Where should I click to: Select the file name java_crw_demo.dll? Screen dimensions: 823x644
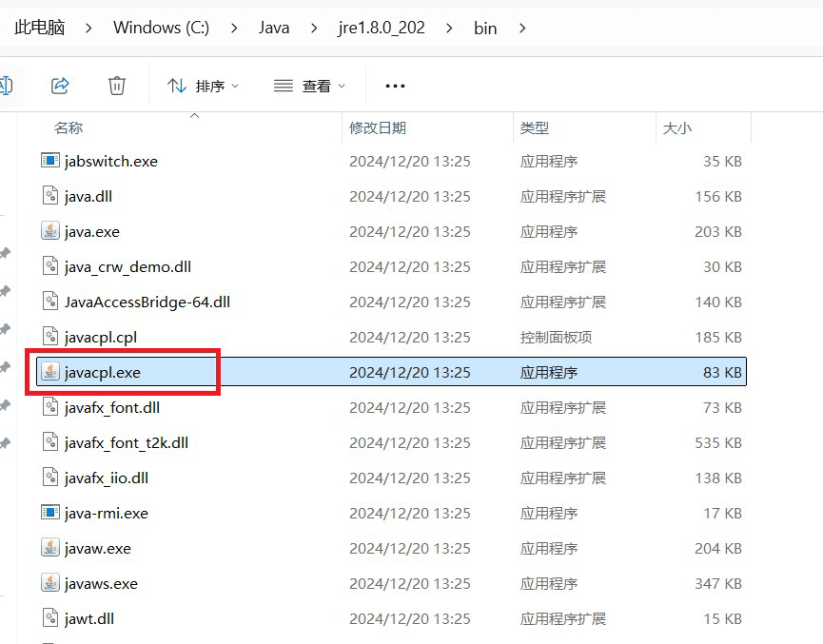127,266
